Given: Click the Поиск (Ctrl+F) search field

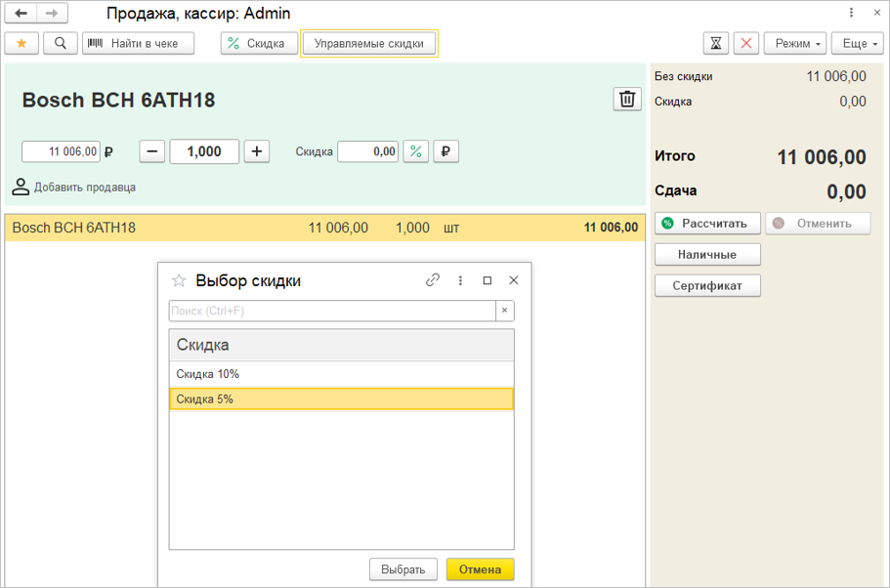Looking at the screenshot, I should click(x=332, y=311).
